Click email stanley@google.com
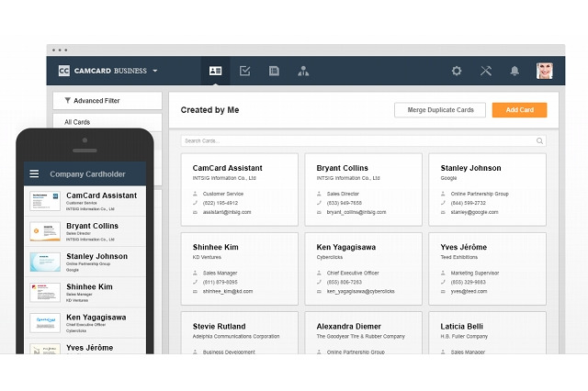The height and width of the screenshot is (391, 588). coord(474,212)
